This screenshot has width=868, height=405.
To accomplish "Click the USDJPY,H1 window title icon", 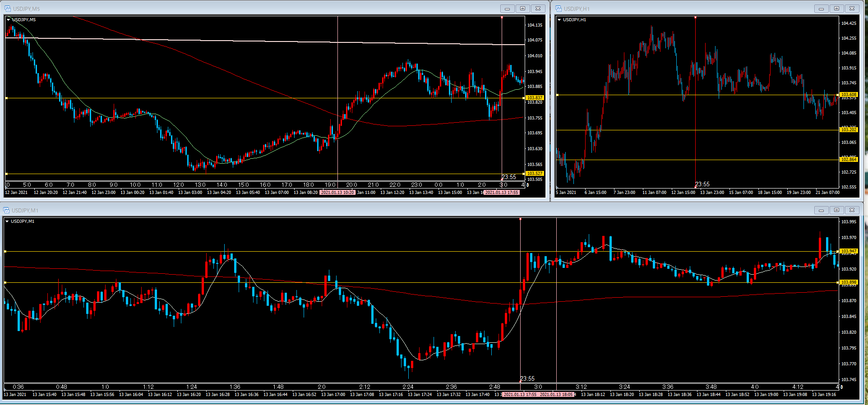I will (x=559, y=9).
